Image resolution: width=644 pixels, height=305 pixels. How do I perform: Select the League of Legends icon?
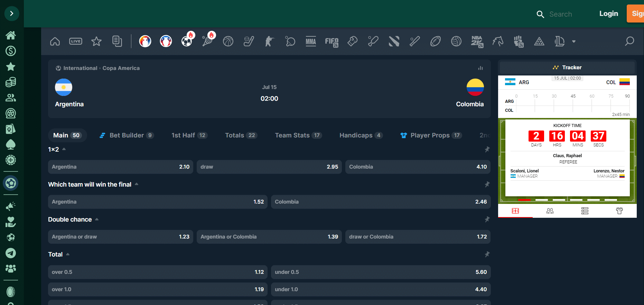(560, 41)
